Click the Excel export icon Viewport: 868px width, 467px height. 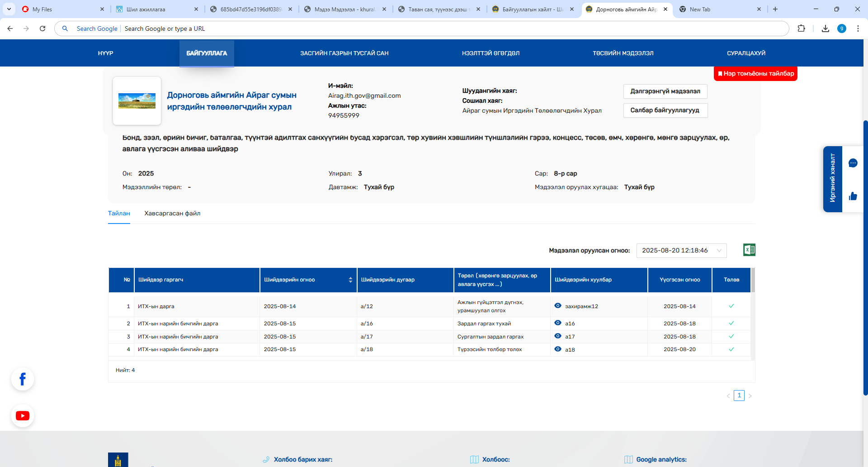749,250
